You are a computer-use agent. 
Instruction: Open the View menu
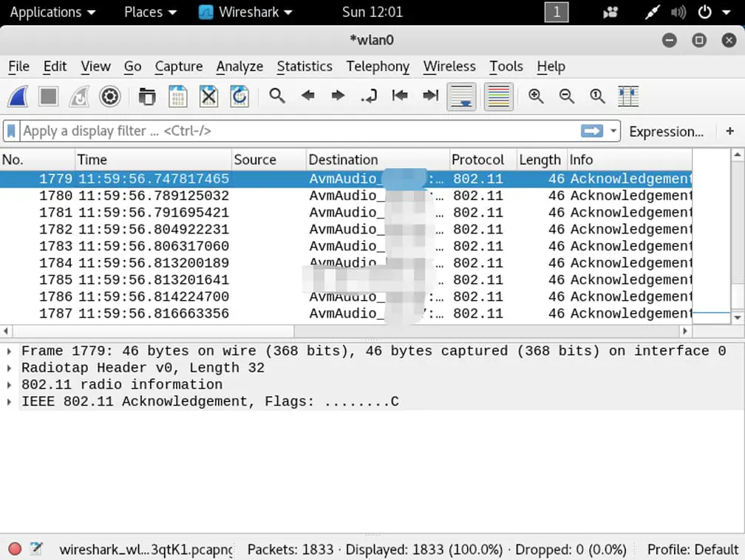click(x=95, y=66)
